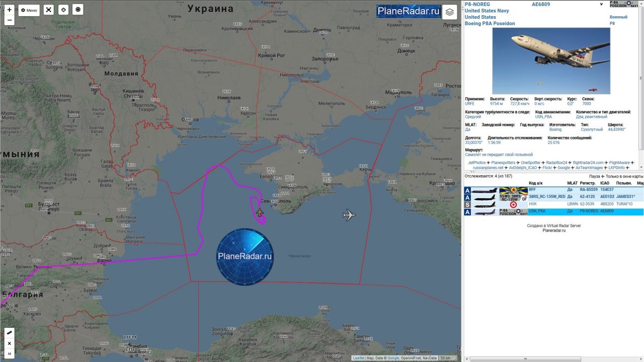Open Flickr link

click(x=547, y=168)
